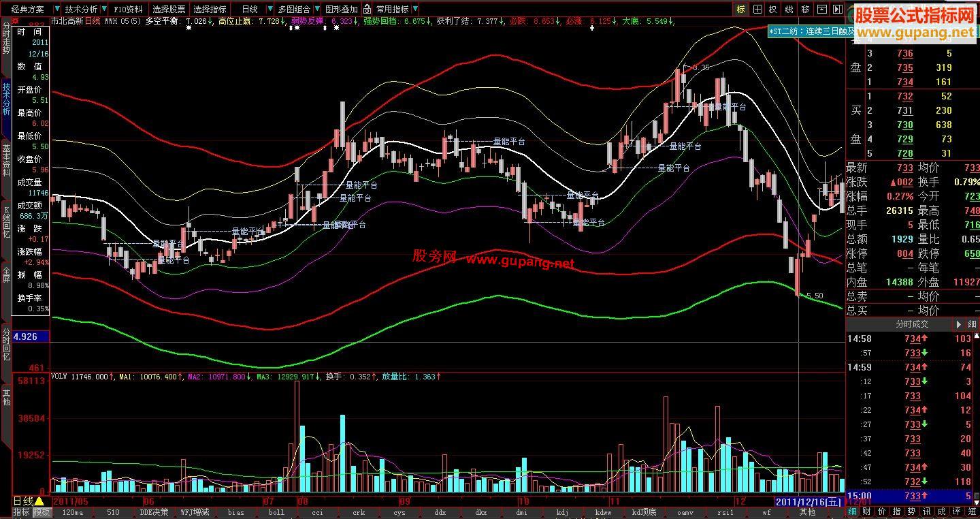Screen dimensions: 980x519
Task: Click 选择股票 button
Action: pyautogui.click(x=169, y=10)
